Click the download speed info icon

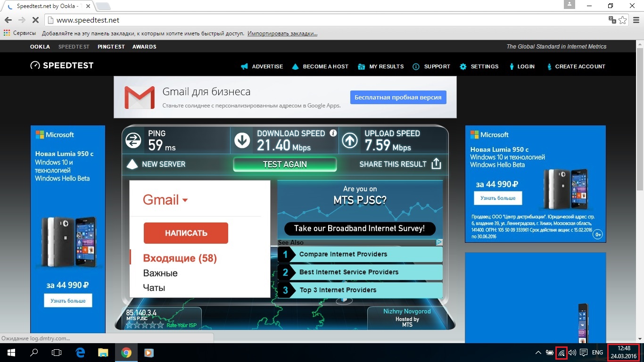(333, 133)
